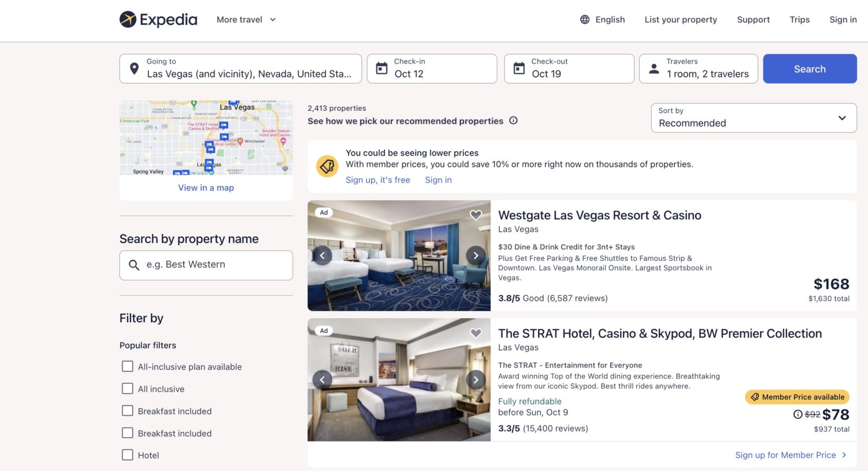Click the travelers person icon
868x471 pixels.
(654, 68)
